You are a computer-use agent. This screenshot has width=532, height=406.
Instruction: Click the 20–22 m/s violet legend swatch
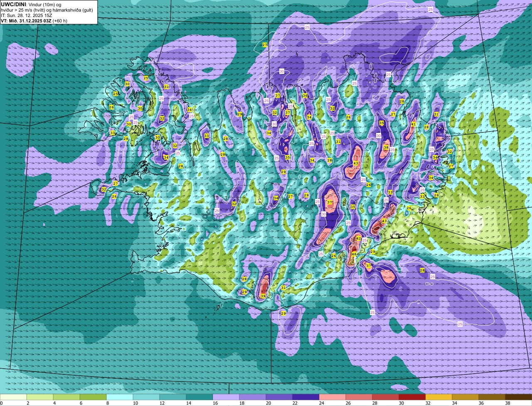(x=279, y=397)
